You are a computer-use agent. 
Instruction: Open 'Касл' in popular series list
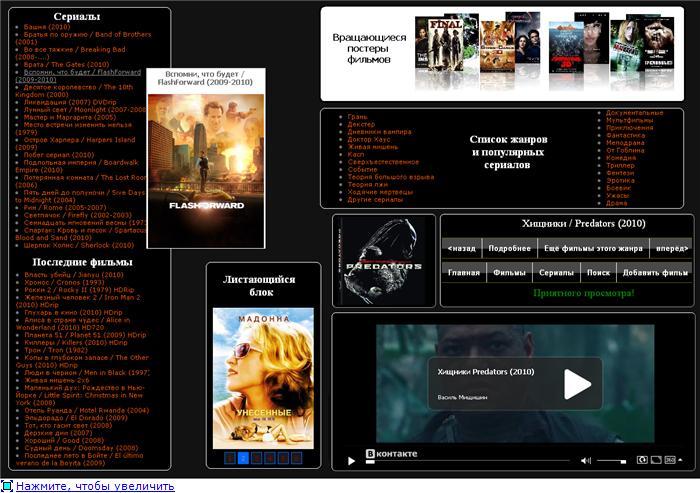(356, 155)
